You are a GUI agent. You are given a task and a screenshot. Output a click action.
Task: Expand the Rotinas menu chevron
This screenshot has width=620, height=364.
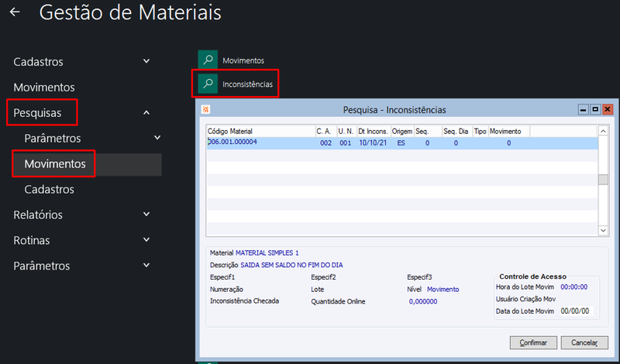(146, 240)
